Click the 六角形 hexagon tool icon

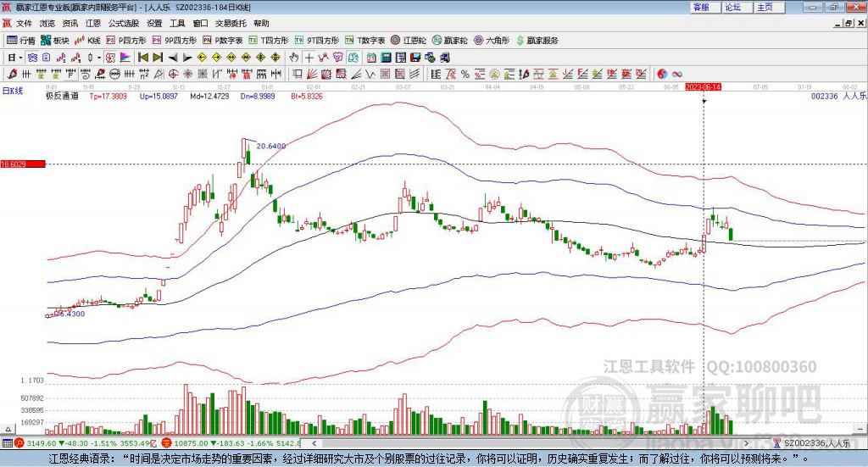[492, 40]
